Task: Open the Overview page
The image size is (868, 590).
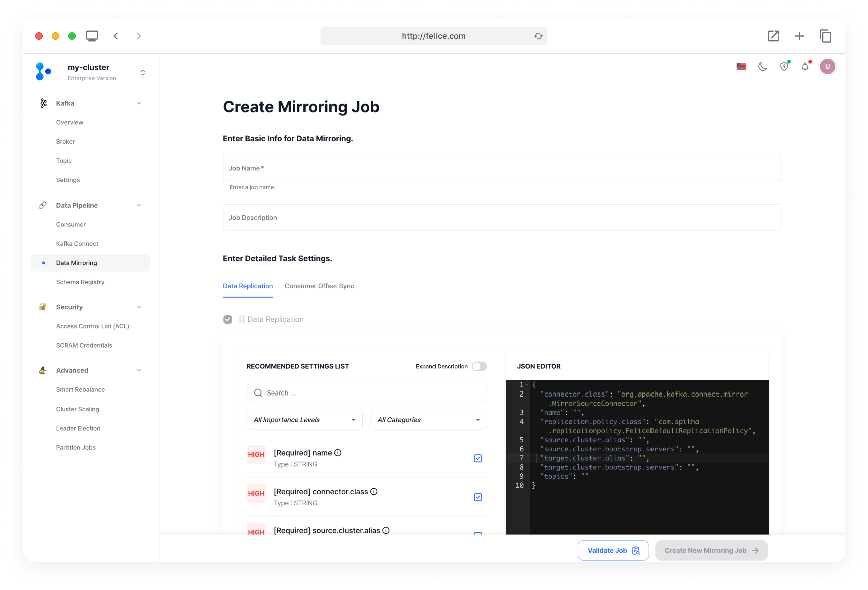Action: (70, 122)
